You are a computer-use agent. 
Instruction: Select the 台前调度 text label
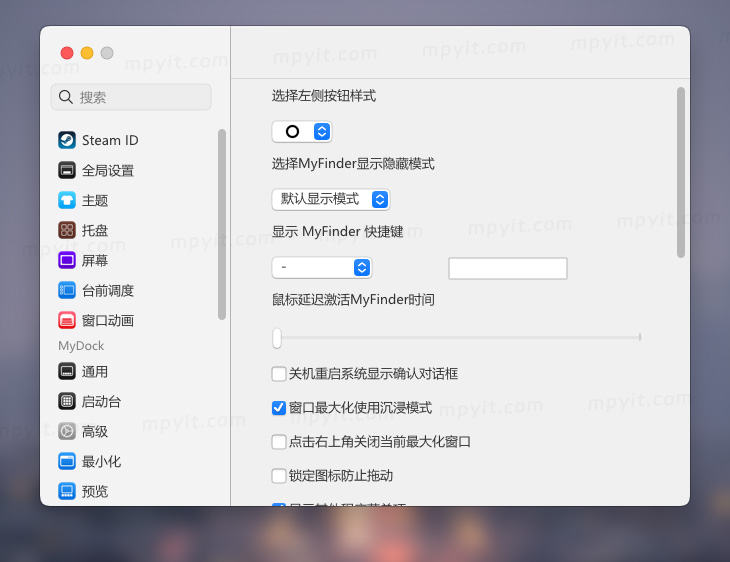pos(108,291)
